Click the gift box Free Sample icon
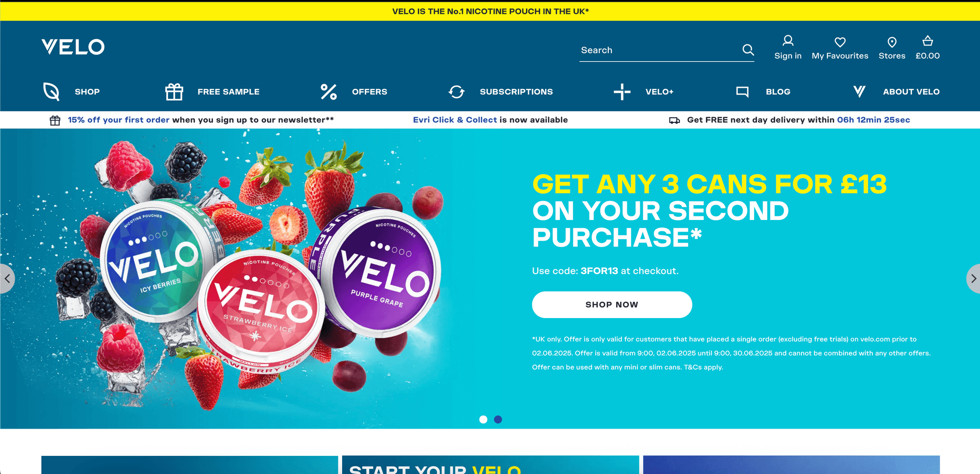This screenshot has height=474, width=980. (174, 91)
